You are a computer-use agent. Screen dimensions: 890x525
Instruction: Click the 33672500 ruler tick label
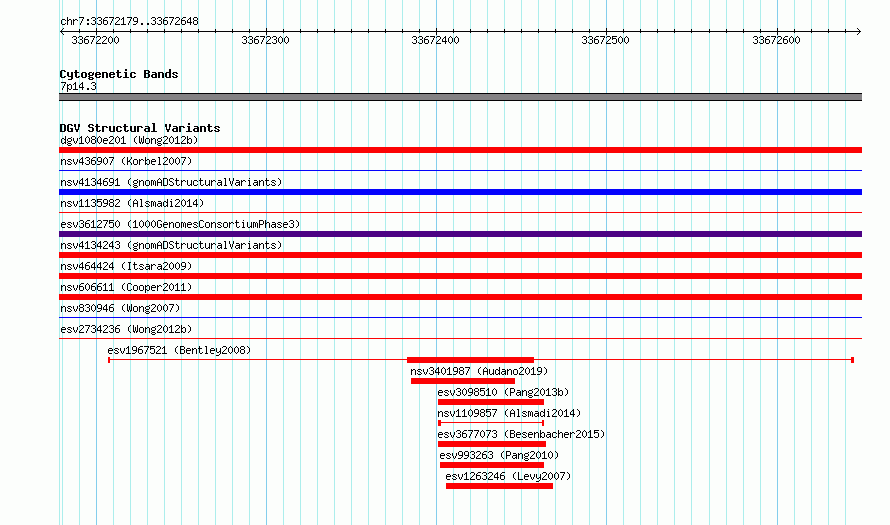point(605,40)
